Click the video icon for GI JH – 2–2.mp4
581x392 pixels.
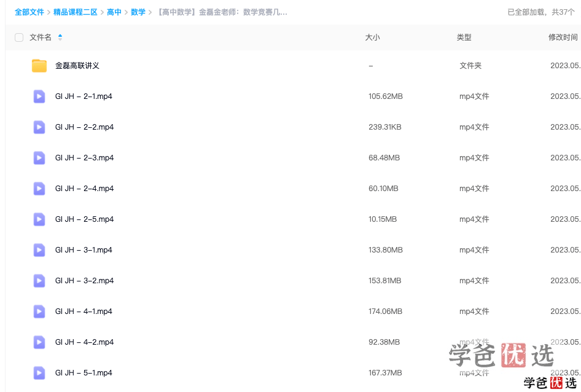click(x=39, y=127)
